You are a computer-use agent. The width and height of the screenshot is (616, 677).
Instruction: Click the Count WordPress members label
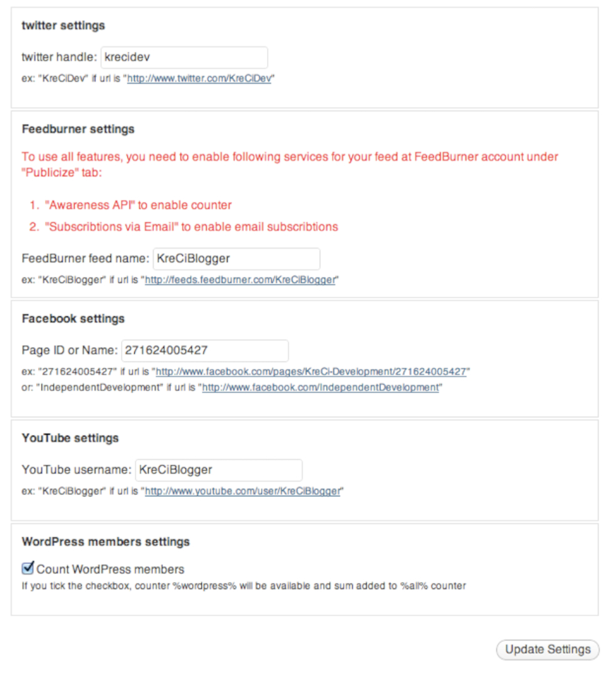[x=110, y=569]
